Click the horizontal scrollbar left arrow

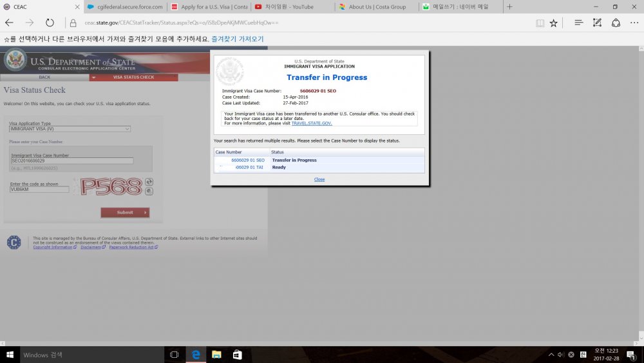click(x=3, y=344)
